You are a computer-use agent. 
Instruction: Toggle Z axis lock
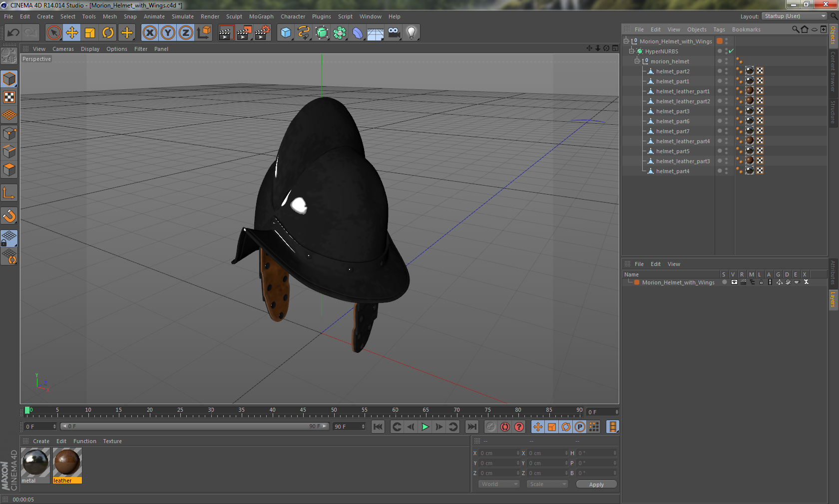(186, 33)
